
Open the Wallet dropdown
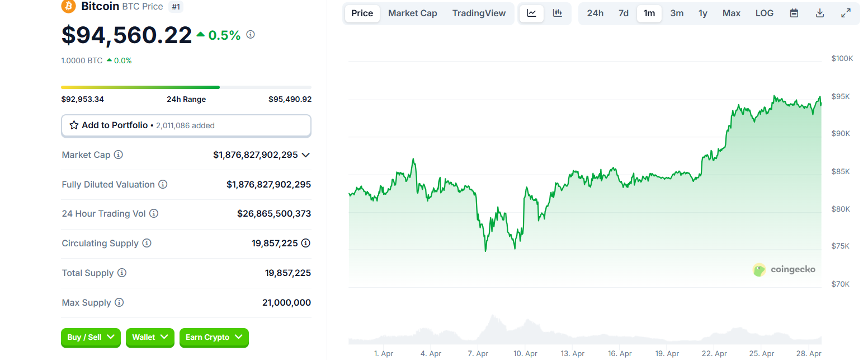pyautogui.click(x=150, y=337)
